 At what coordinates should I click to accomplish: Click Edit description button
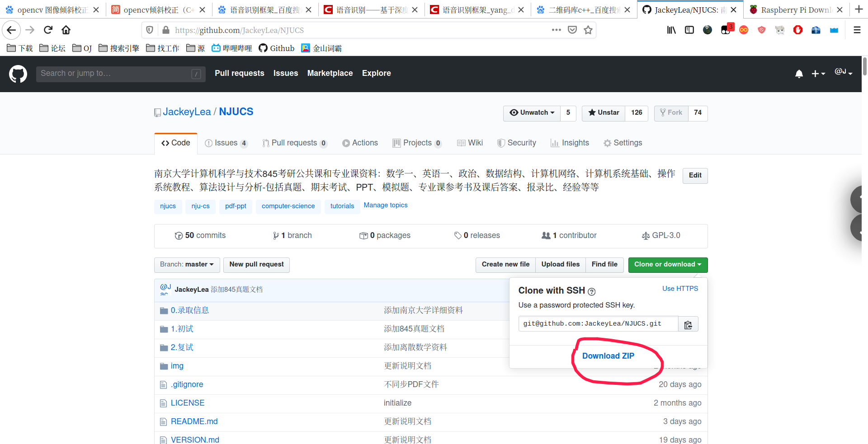pyautogui.click(x=695, y=176)
